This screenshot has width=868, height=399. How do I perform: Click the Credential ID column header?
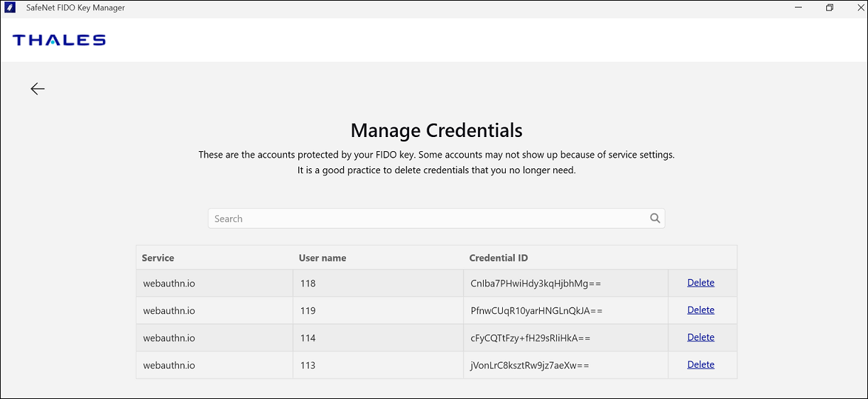point(499,258)
